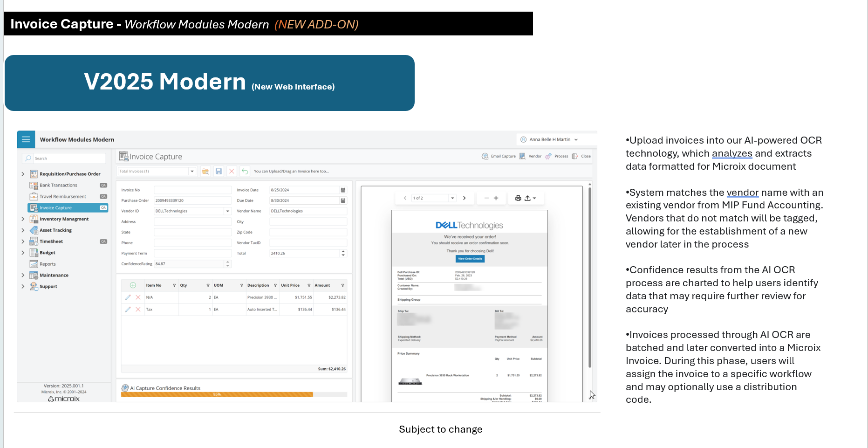Expand the Inventory Managment tree node
Viewport: 868px width, 448px height.
coord(23,219)
